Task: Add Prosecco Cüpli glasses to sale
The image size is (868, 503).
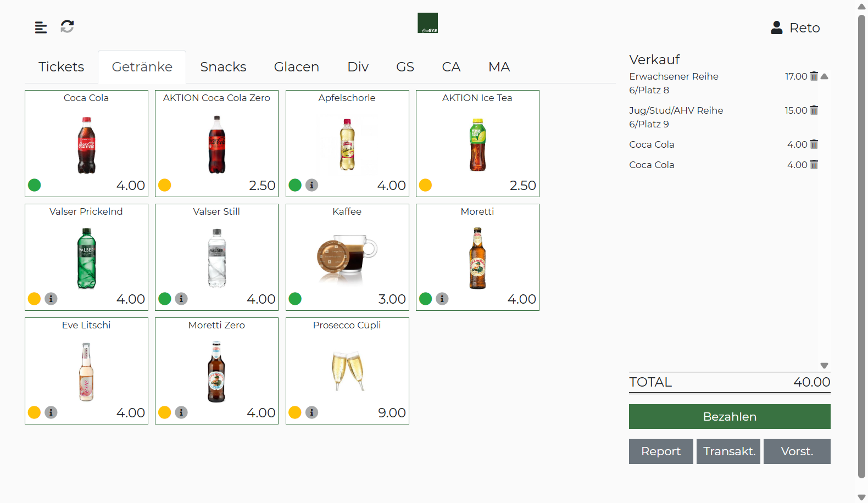Action: tap(347, 371)
